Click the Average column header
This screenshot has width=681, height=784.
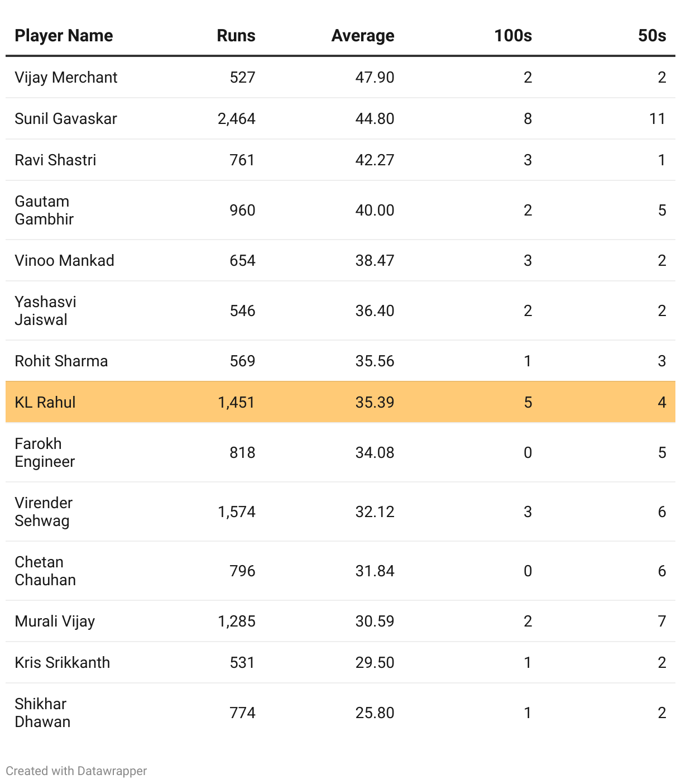click(363, 36)
